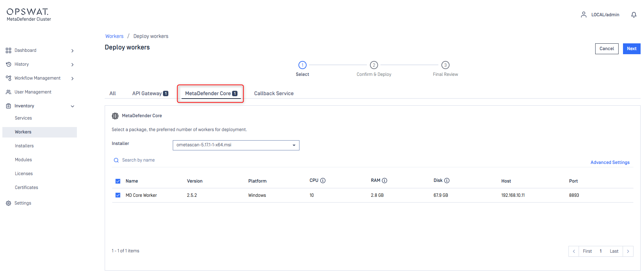Image resolution: width=644 pixels, height=273 pixels.
Task: Collapse the Inventory section
Action: tap(72, 106)
